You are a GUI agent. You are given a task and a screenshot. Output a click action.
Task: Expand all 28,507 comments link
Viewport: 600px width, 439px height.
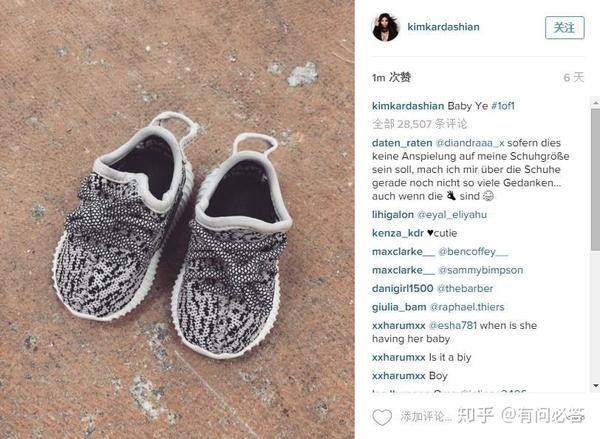pyautogui.click(x=419, y=124)
